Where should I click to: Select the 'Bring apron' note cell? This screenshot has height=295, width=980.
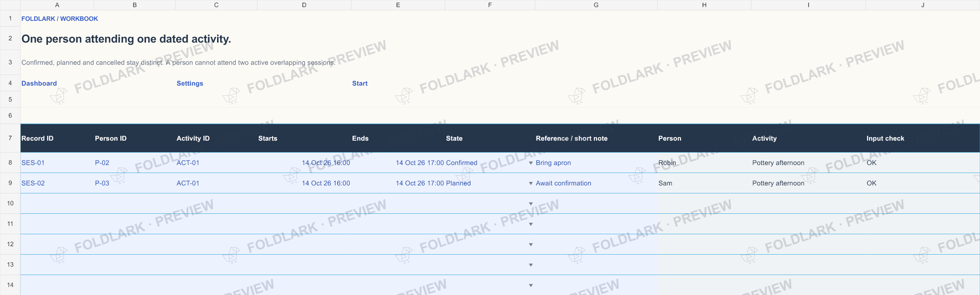click(596, 163)
